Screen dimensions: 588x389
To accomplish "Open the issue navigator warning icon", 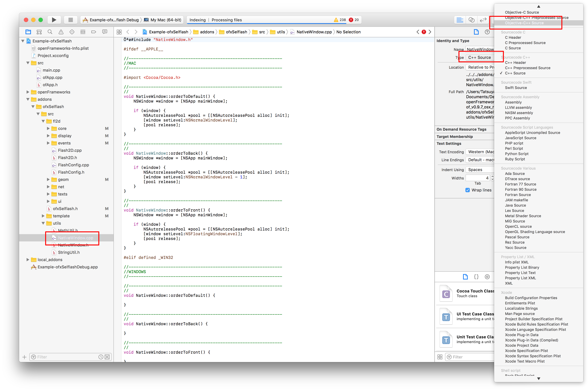I will click(x=61, y=32).
